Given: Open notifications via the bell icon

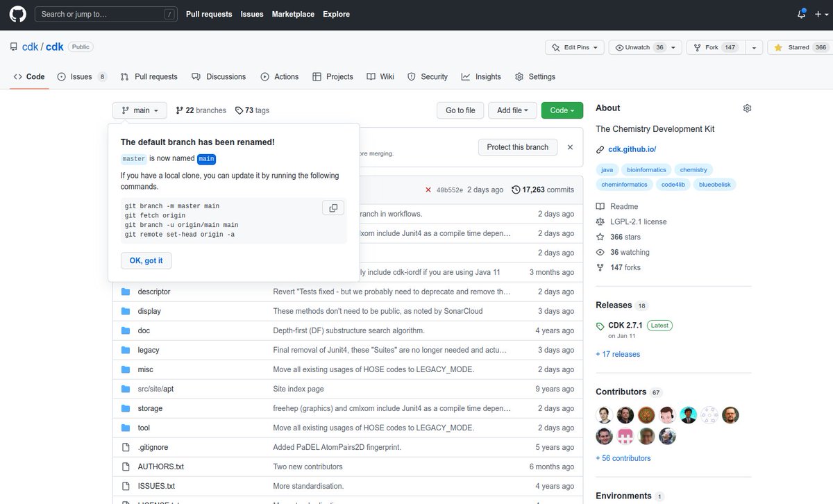Looking at the screenshot, I should coord(800,14).
